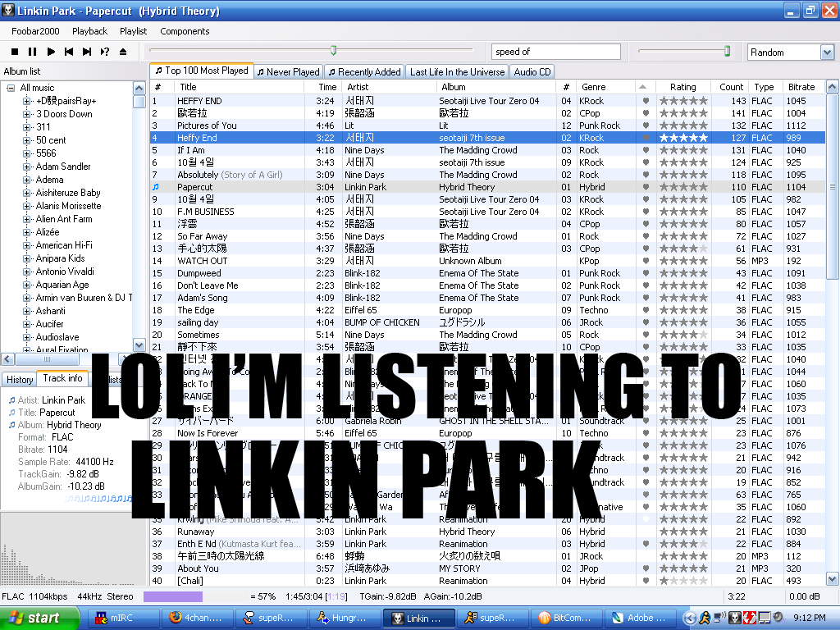
Task: Toggle heart icon for Pictures of You
Action: point(646,126)
